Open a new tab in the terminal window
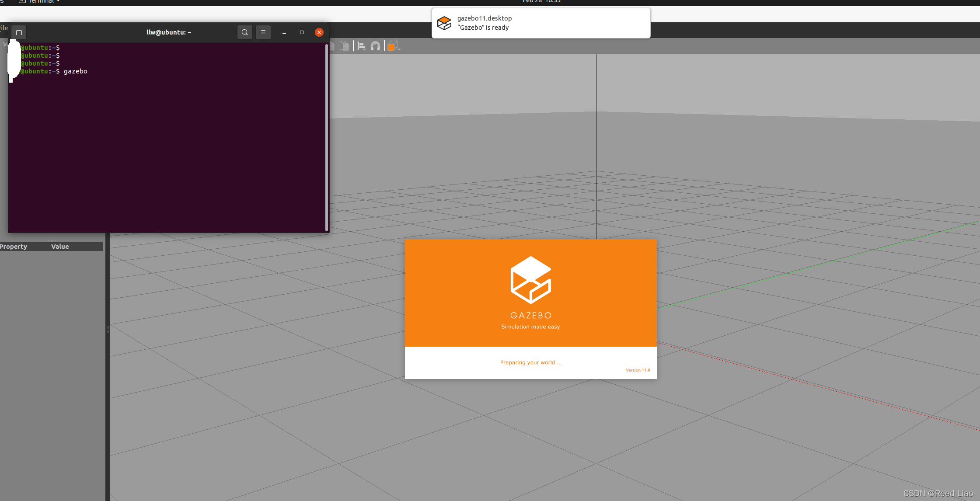Viewport: 980px width, 501px height. click(19, 32)
